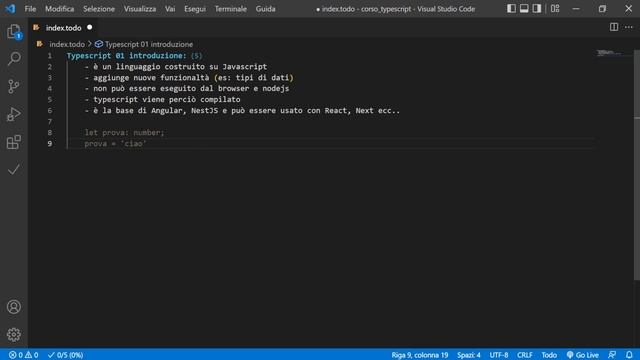The image size is (640, 360).
Task: Change line endings via CRLF
Action: [x=524, y=355]
